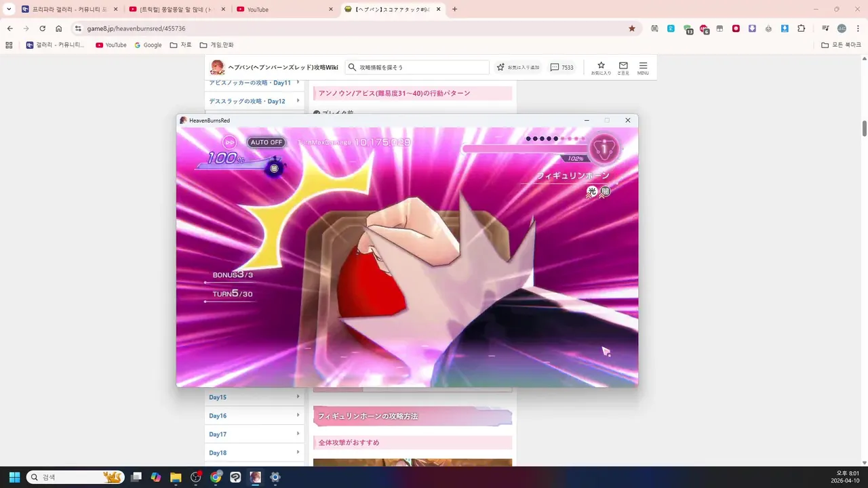Open the 7533 comments button
Screen dimensions: 868x488
[561, 67]
